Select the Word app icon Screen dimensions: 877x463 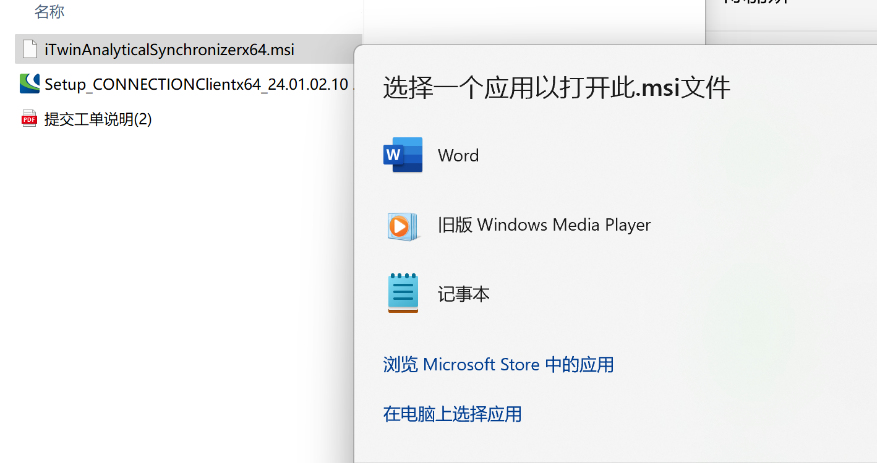tap(403, 155)
